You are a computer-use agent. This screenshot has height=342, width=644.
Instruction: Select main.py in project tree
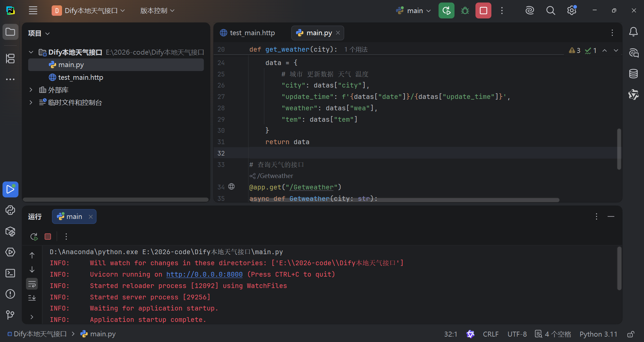pos(116,65)
